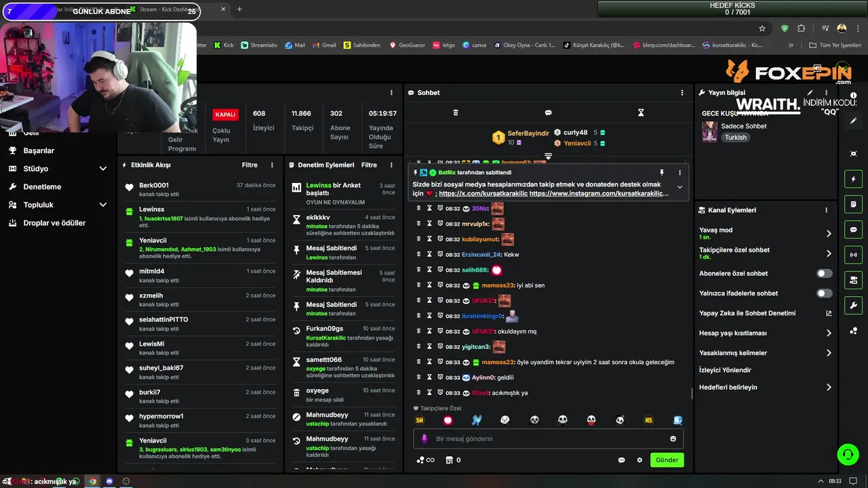Click İzleyici Yönlendir
The height and width of the screenshot is (488, 868).
click(x=725, y=370)
